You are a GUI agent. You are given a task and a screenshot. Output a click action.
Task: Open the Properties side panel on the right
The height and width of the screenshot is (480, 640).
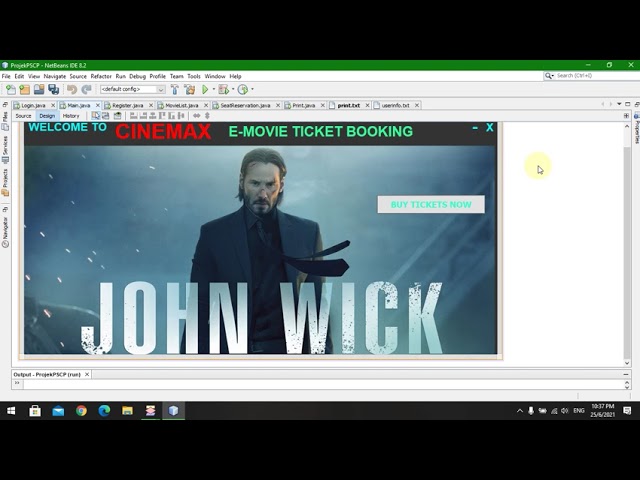click(636, 128)
